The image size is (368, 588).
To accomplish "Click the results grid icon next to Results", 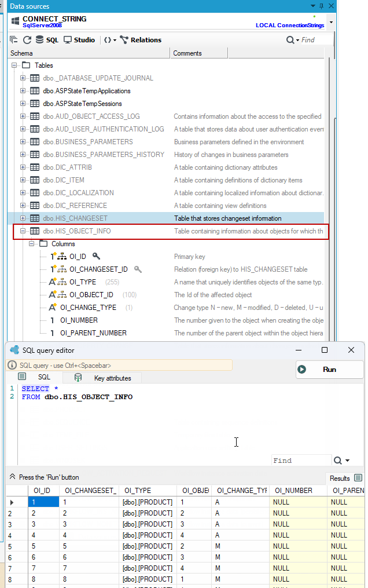I will coord(358,478).
